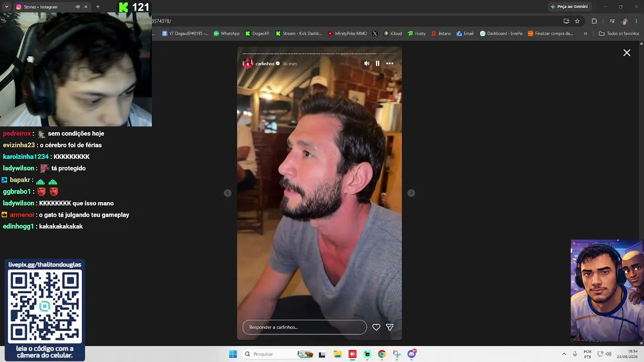Image resolution: width=644 pixels, height=362 pixels.
Task: Open the X bookmark icon
Action: 375,34
